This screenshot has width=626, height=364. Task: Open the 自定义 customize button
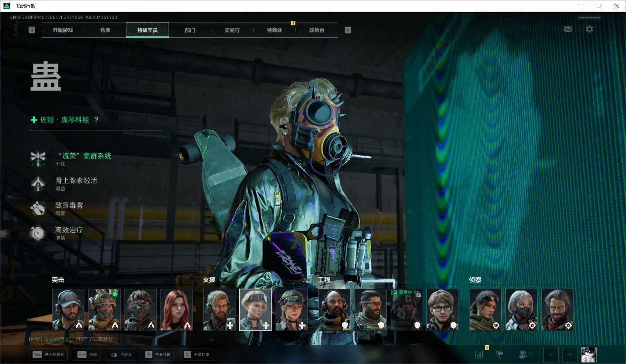121,355
